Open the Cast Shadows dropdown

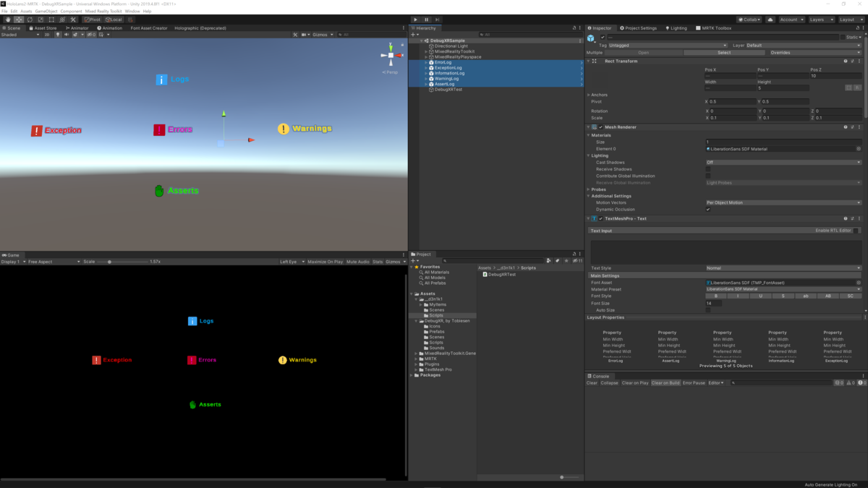point(783,163)
